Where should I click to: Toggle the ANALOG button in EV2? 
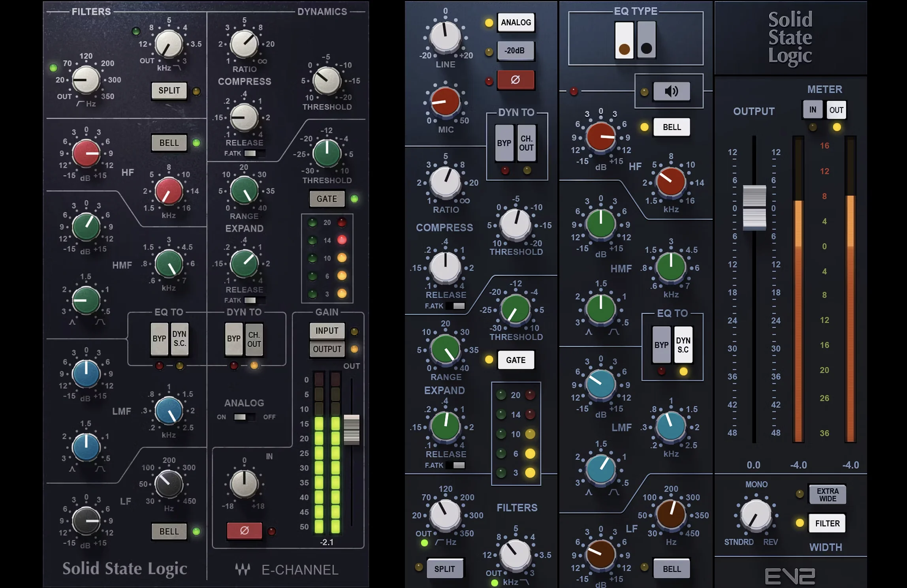516,23
